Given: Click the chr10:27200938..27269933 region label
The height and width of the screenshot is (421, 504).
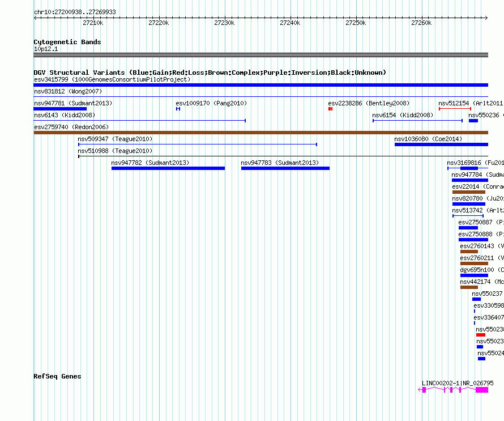Looking at the screenshot, I should [75, 12].
